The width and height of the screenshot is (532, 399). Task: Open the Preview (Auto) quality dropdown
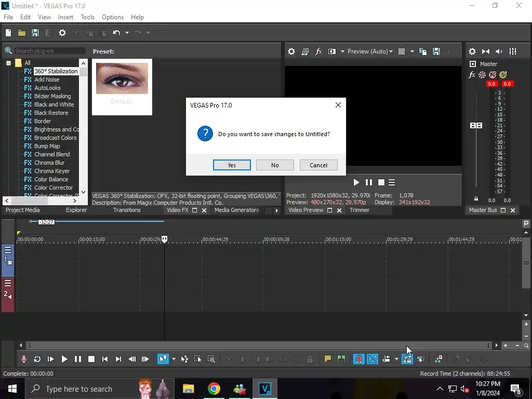tap(370, 51)
